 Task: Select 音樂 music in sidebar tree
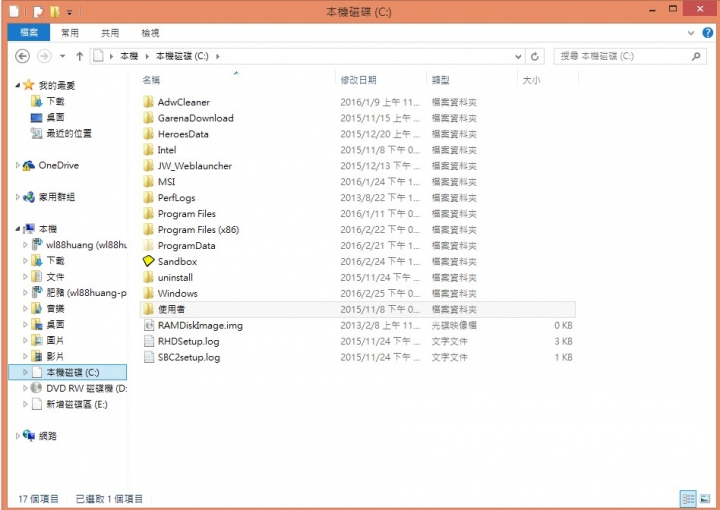click(x=56, y=308)
